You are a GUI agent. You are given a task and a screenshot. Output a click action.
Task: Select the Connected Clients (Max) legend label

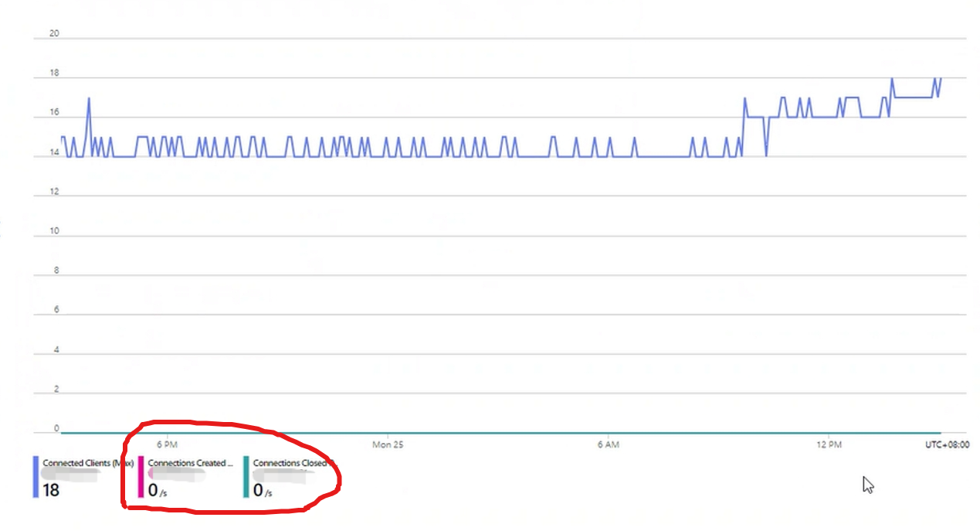[87, 463]
